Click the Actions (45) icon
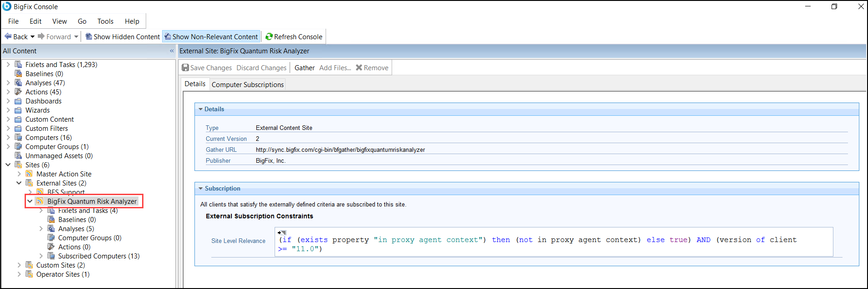 tap(18, 92)
